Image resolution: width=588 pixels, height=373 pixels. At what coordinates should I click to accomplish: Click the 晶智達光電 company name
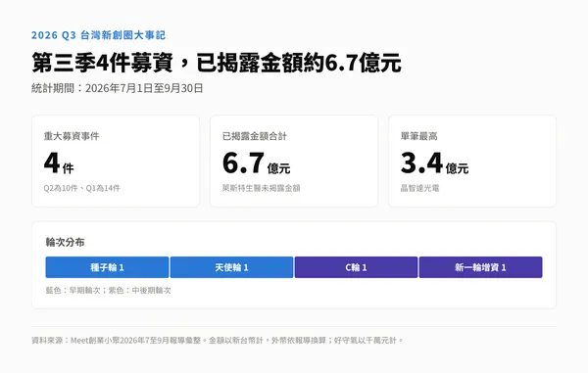tap(419, 188)
